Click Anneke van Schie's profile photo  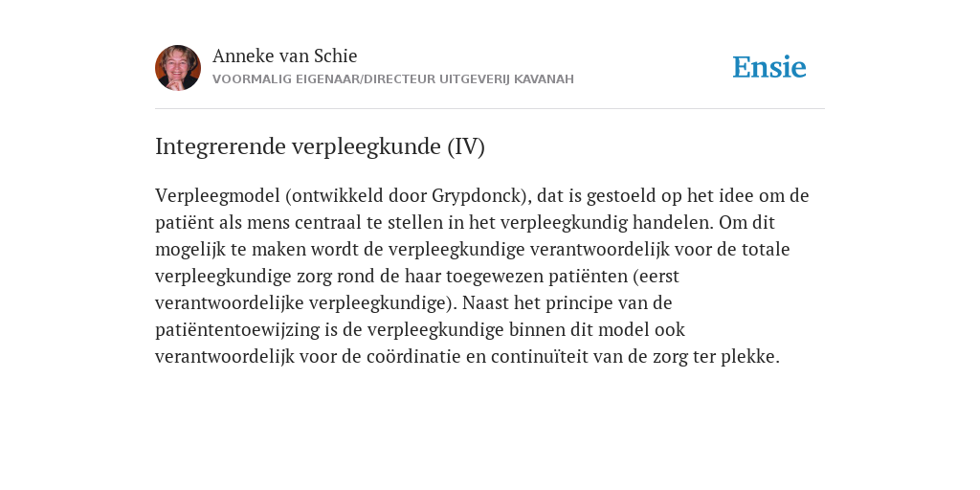click(178, 68)
